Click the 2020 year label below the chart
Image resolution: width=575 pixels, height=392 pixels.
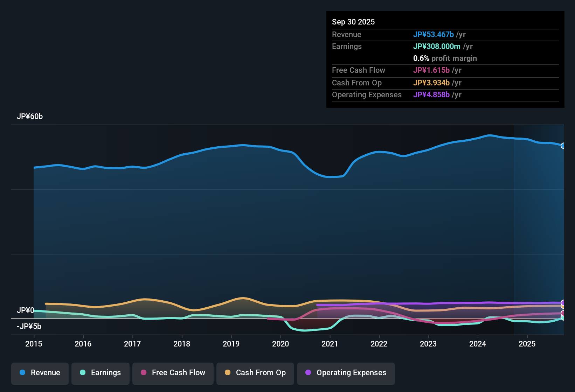(281, 344)
